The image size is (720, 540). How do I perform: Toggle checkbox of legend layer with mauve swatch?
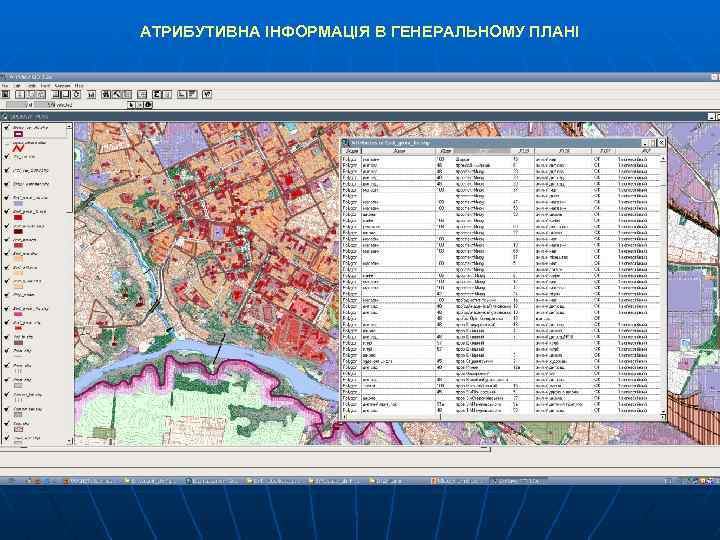[x=6, y=337]
